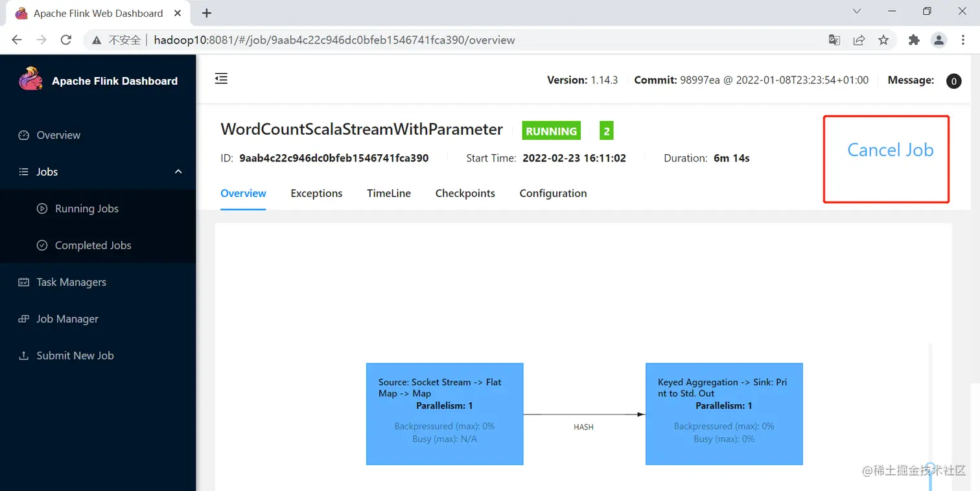The height and width of the screenshot is (491, 980).
Task: Select the Keyed Aggregation sink graph node
Action: pyautogui.click(x=724, y=413)
